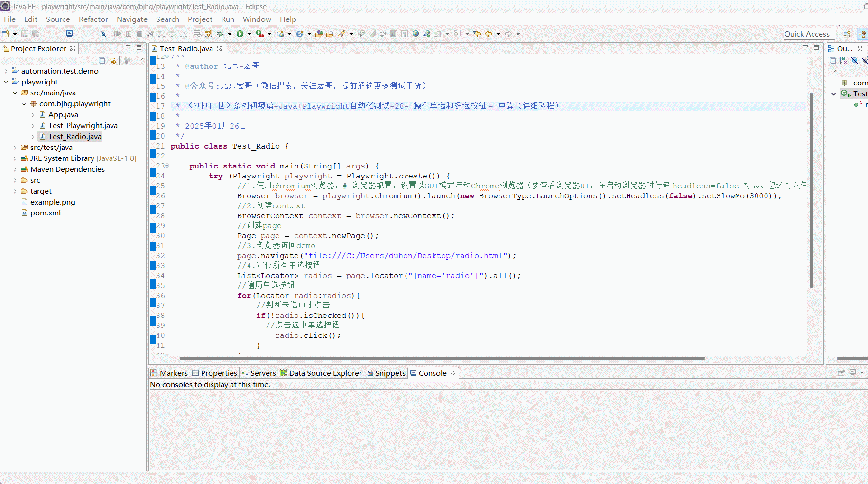Viewport: 868px width, 484px height.
Task: Open the Data Source Explorer tab
Action: pyautogui.click(x=321, y=373)
